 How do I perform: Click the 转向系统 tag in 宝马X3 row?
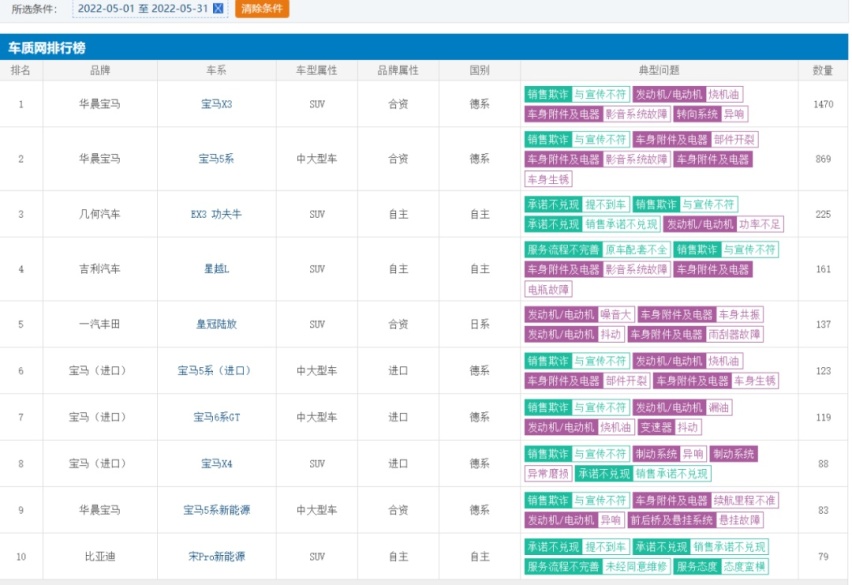(x=697, y=114)
